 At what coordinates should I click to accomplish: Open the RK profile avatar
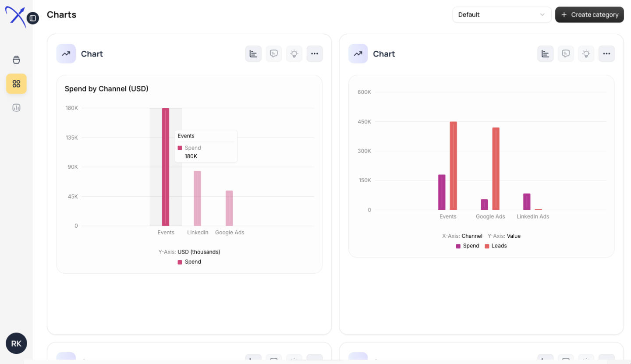[16, 343]
